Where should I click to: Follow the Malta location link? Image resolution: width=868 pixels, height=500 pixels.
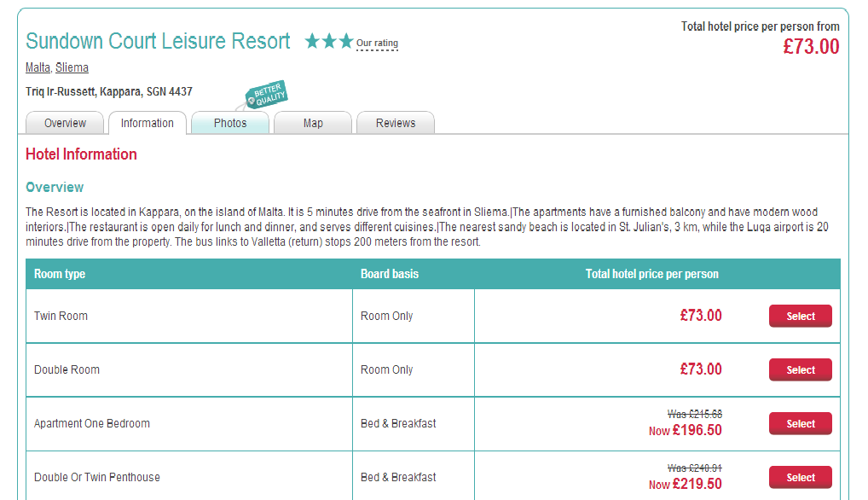(38, 67)
